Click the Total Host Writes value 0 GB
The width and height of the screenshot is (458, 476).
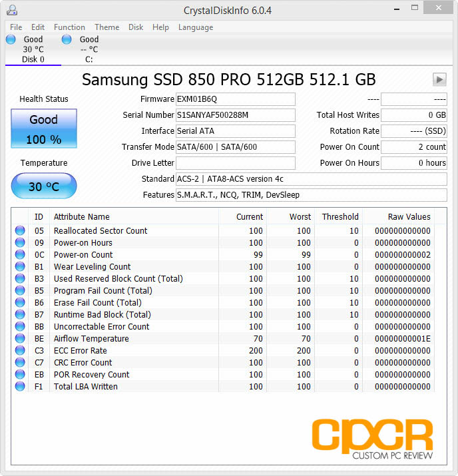(x=414, y=115)
